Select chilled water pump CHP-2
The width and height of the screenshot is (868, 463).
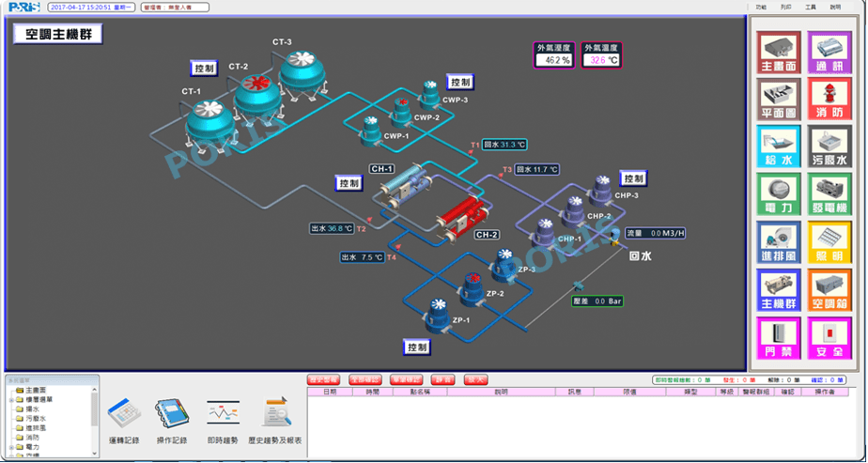pos(574,212)
